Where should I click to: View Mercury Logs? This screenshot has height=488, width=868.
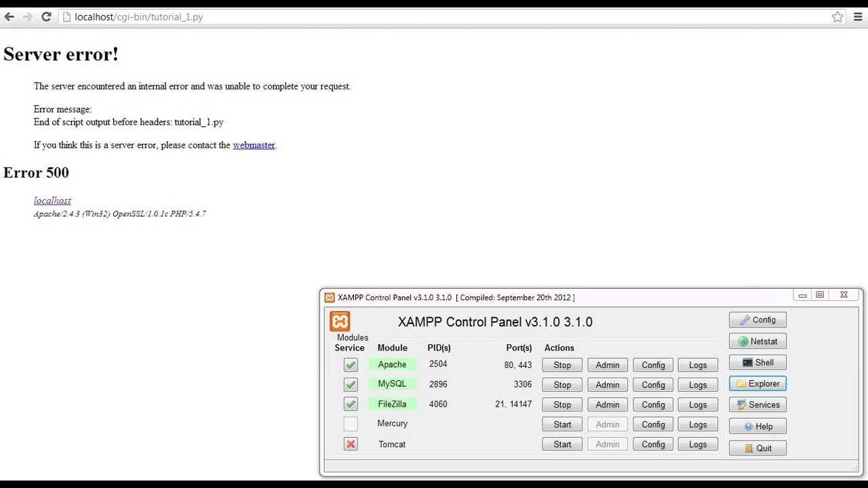(x=698, y=424)
